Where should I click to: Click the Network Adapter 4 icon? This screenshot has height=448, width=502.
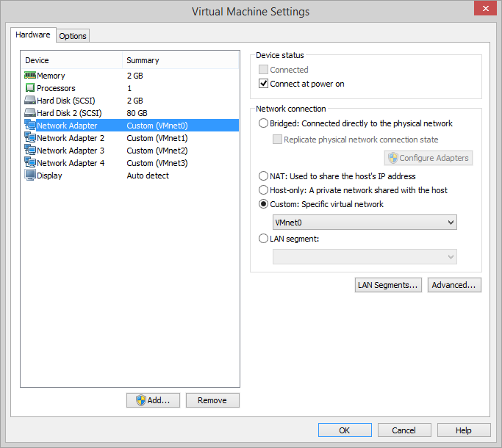click(30, 163)
